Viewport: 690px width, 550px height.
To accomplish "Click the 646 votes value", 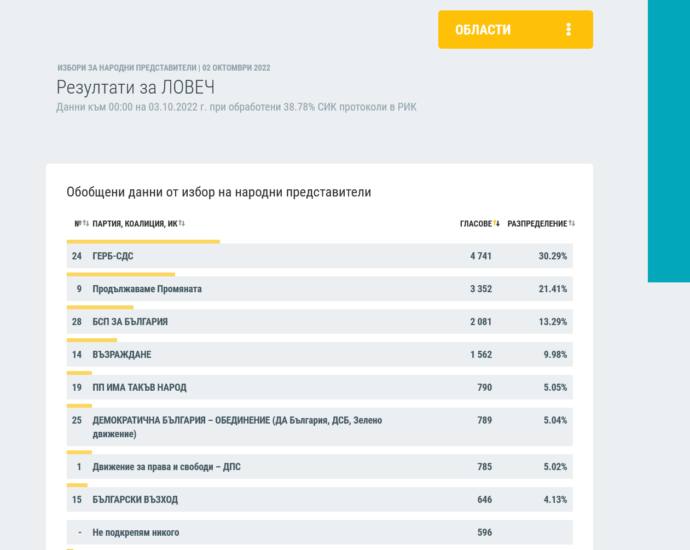I will click(484, 499).
